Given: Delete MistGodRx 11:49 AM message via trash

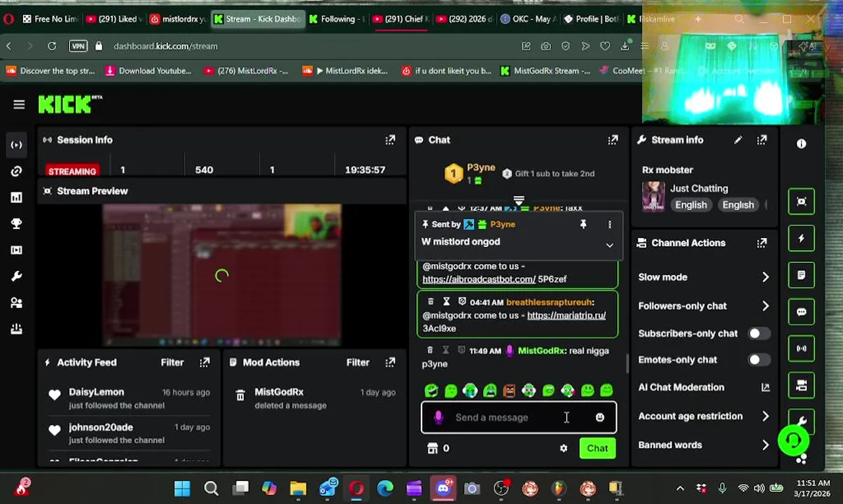Looking at the screenshot, I should pos(431,350).
